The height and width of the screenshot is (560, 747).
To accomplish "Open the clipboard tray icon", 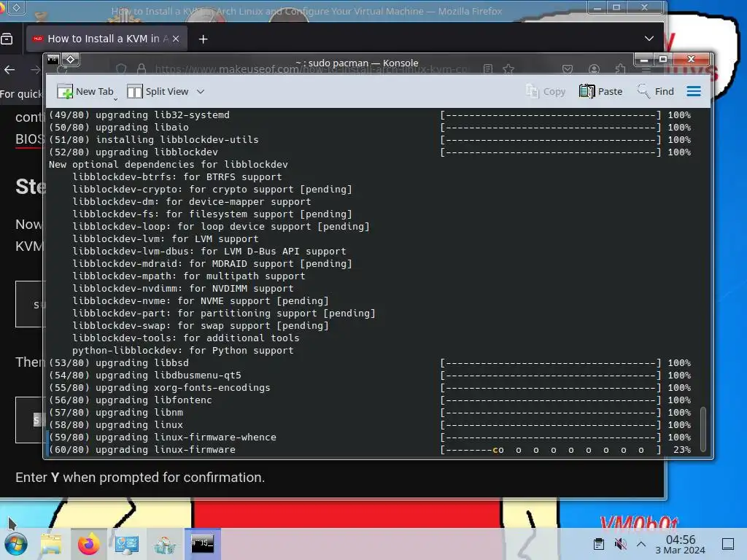I will coord(599,544).
